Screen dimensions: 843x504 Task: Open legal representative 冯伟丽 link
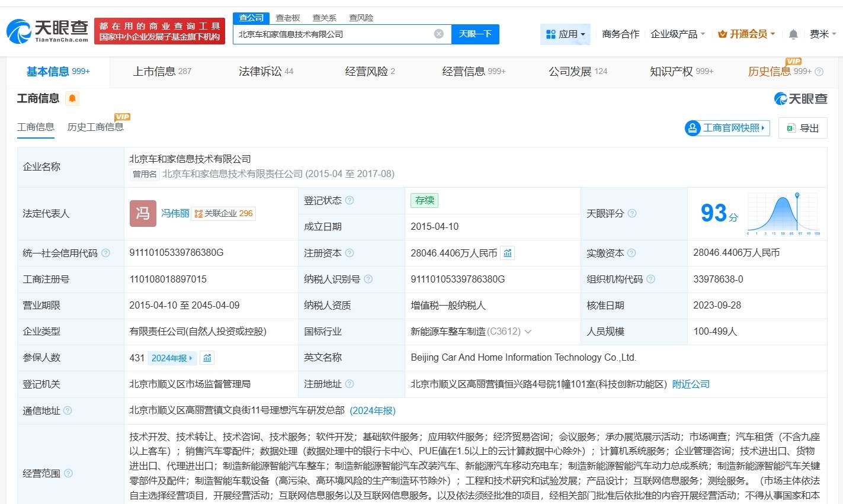(175, 213)
